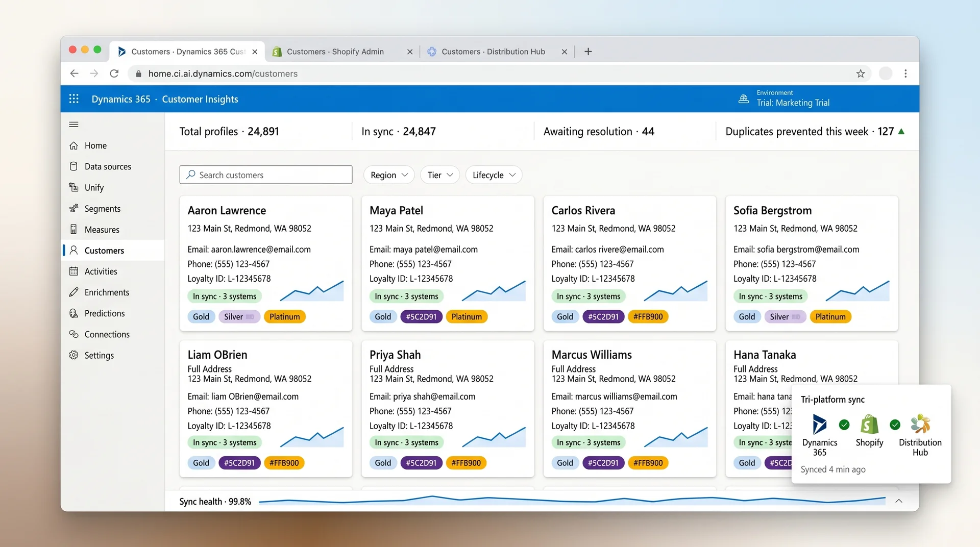Click the Environment icon in header

click(744, 99)
